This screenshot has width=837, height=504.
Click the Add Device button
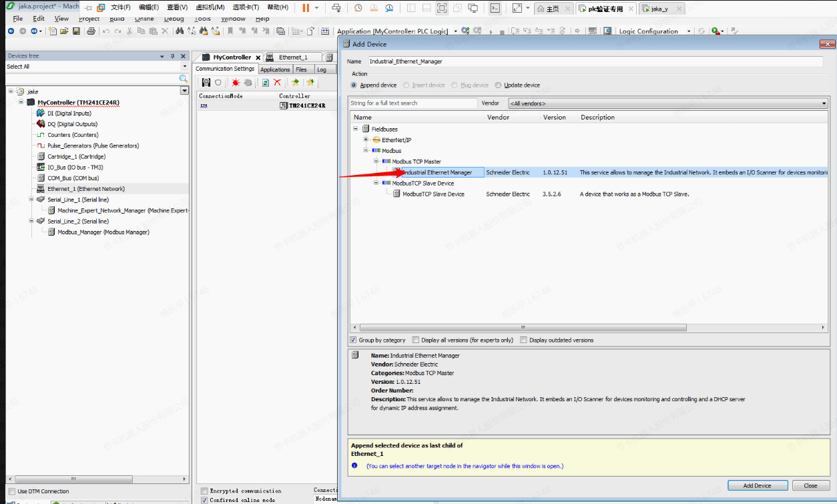[757, 485]
